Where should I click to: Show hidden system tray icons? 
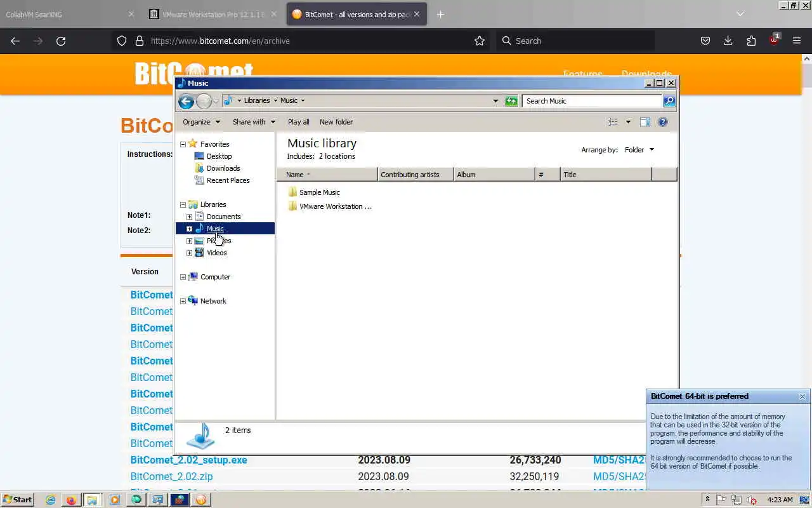click(707, 500)
